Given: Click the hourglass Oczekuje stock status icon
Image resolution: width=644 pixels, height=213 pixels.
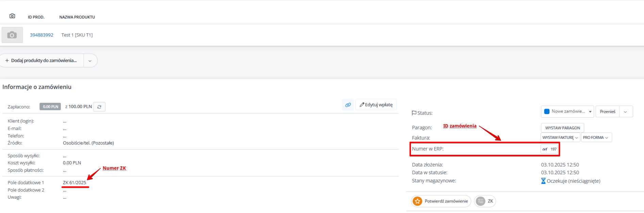Looking at the screenshot, I should tap(543, 181).
